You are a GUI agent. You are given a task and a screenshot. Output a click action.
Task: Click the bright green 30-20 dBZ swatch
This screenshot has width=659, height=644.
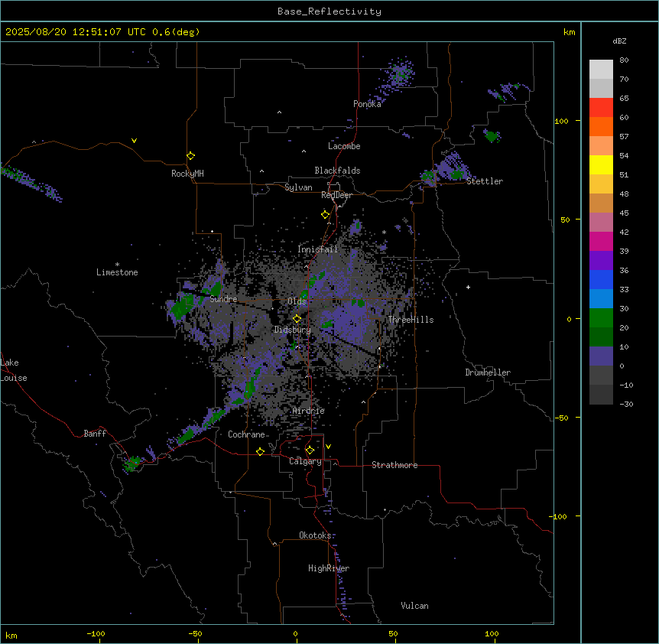[601, 318]
